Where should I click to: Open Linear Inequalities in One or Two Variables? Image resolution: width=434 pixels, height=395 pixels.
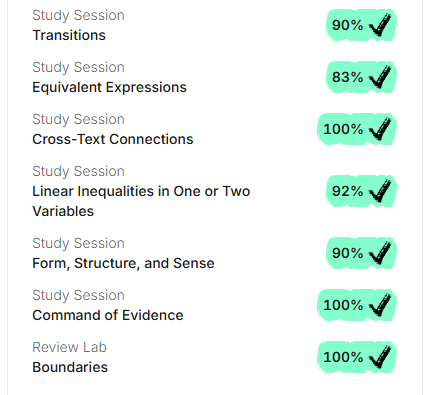(x=141, y=201)
